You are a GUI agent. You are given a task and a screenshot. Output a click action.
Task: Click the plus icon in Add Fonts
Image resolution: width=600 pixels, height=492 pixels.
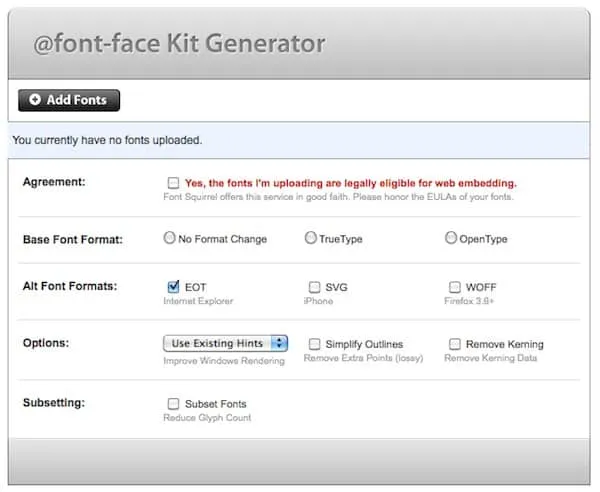pos(35,100)
